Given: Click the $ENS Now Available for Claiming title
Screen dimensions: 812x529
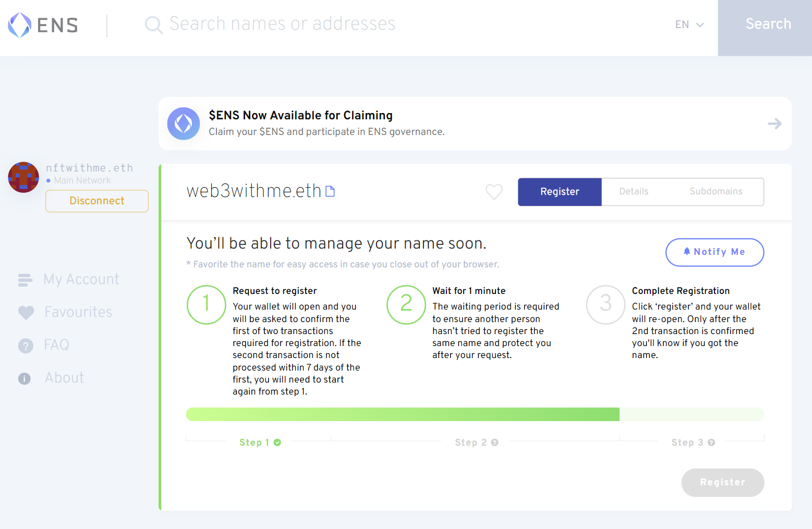Looking at the screenshot, I should [x=301, y=115].
